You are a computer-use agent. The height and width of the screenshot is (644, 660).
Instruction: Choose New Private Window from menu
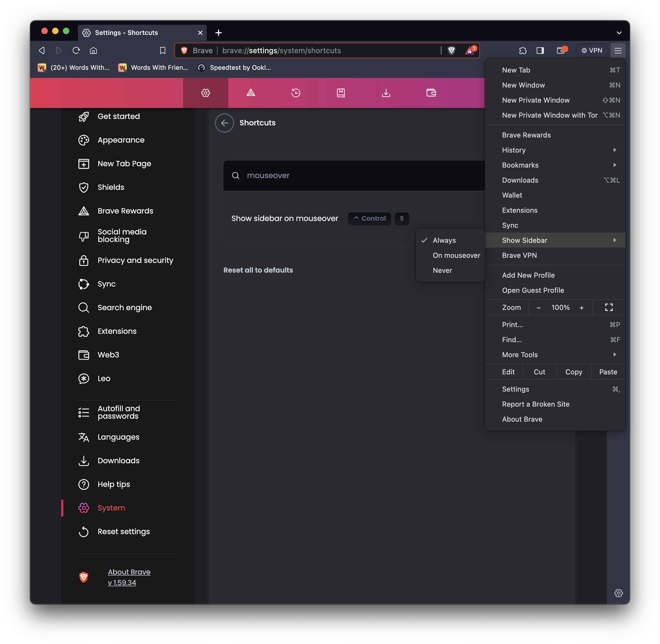(555, 100)
